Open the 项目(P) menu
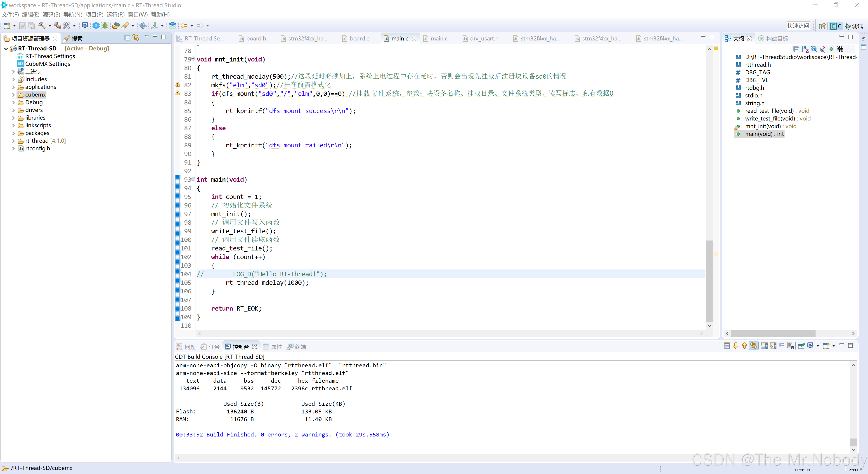Image resolution: width=868 pixels, height=474 pixels. (x=94, y=14)
